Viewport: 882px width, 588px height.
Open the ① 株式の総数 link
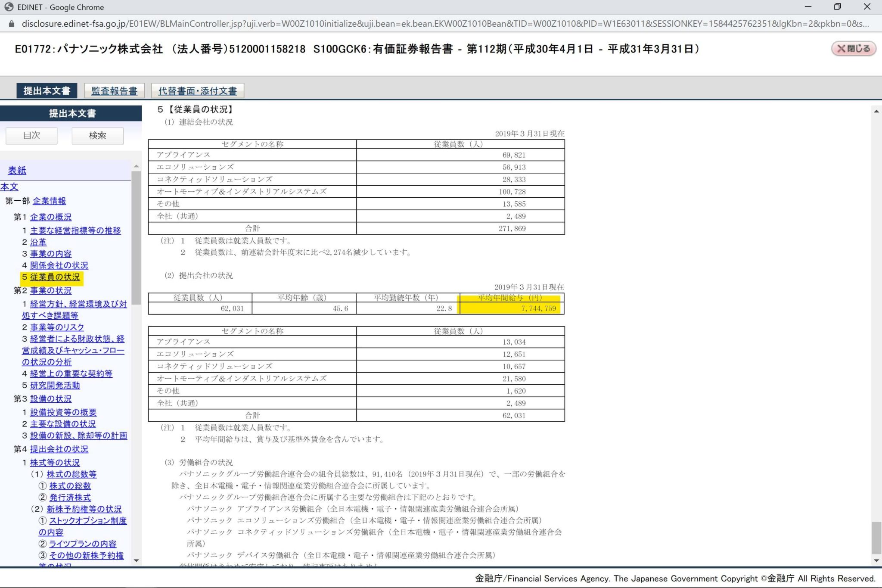pos(70,486)
